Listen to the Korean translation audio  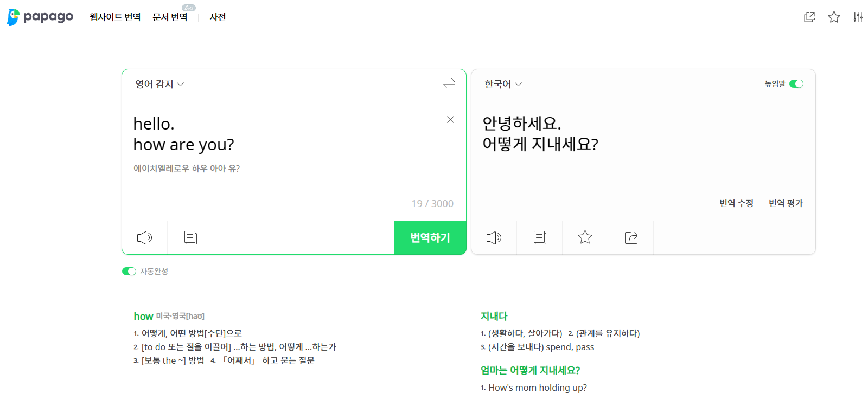point(494,237)
